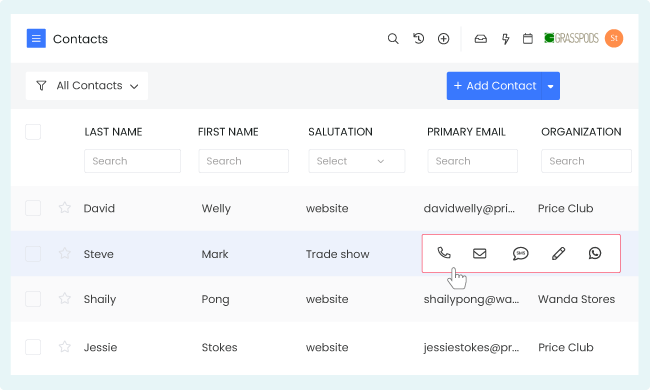Expand the All Contacts filter dropdown
The image size is (650, 390).
(x=87, y=86)
